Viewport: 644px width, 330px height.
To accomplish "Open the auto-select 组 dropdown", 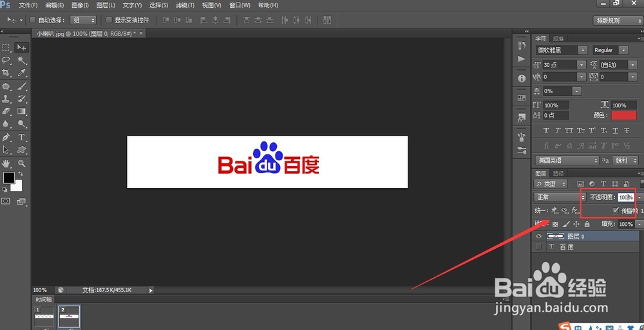I will click(x=83, y=20).
